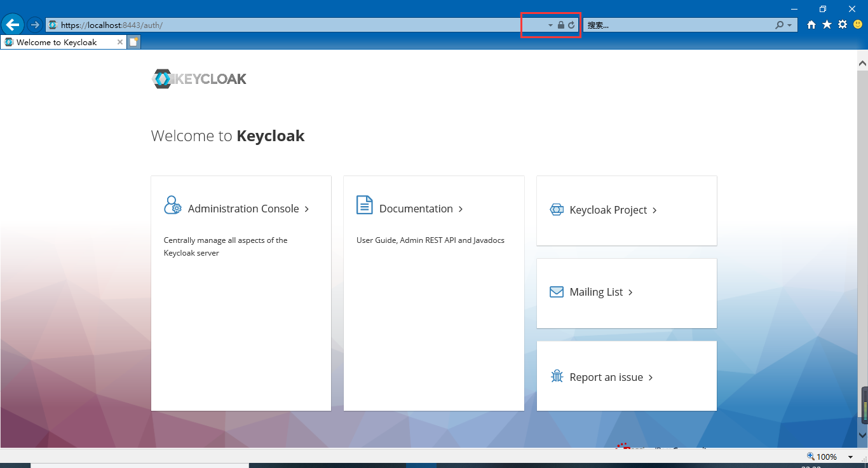Click the Keycloak logo at page top
Screen dimensions: 868x468
[x=199, y=78]
